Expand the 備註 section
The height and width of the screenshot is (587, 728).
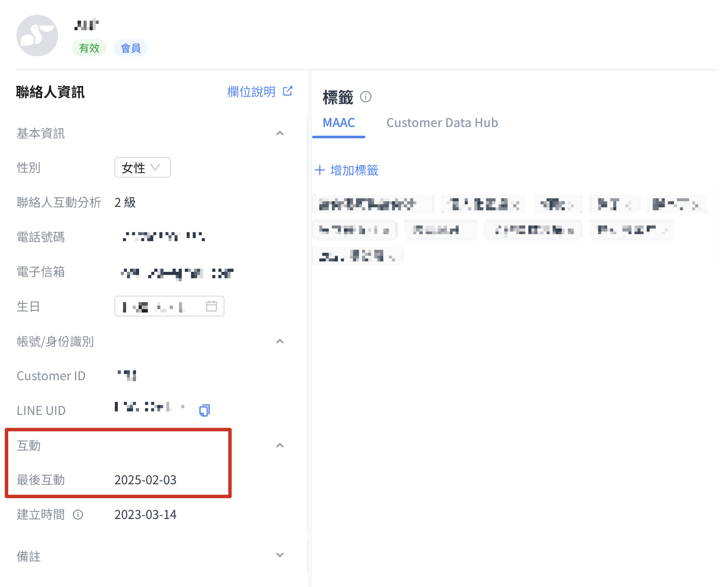(280, 555)
